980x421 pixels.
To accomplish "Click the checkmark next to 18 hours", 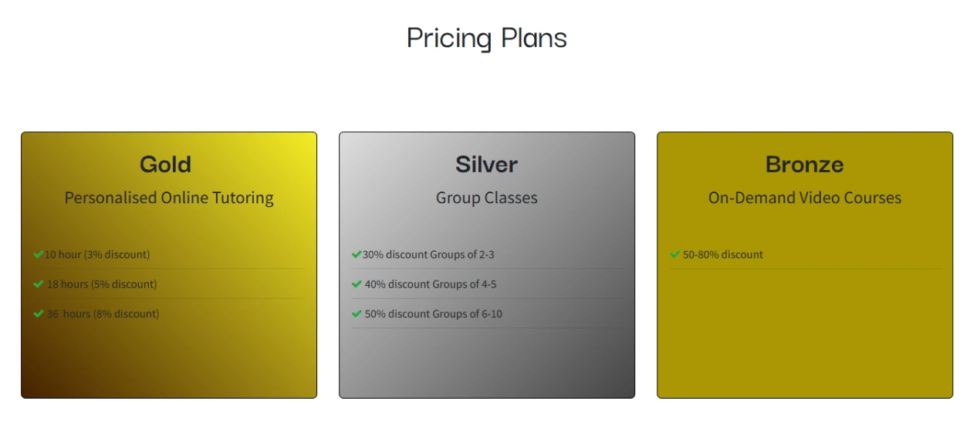I will tap(38, 284).
